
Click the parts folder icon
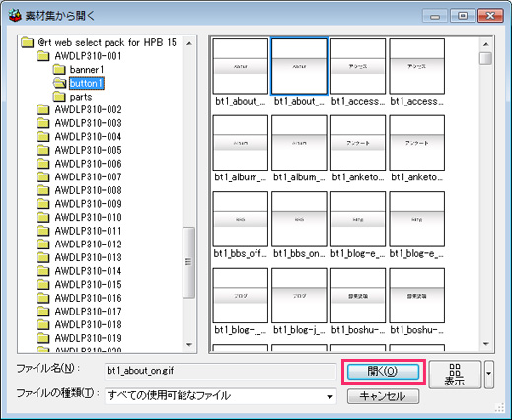tap(59, 97)
